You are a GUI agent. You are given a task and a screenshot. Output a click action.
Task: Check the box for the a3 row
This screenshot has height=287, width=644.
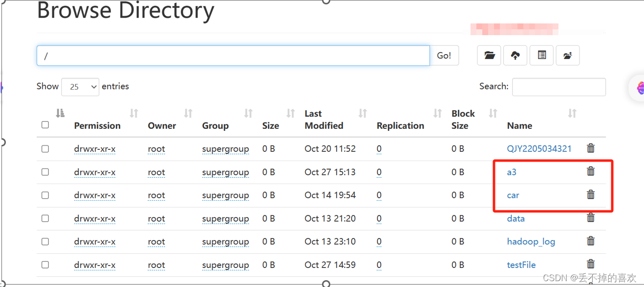click(45, 172)
